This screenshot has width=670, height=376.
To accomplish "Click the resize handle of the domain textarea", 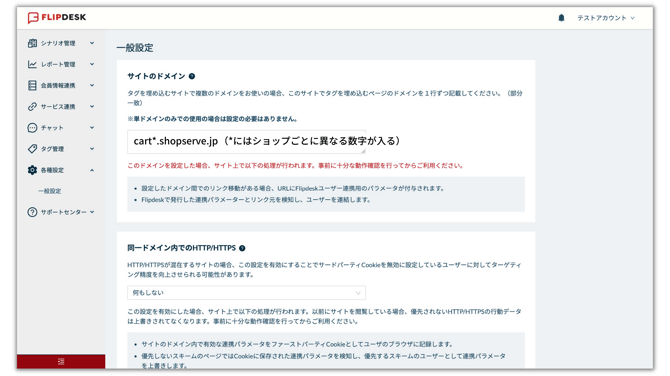I will 363,150.
